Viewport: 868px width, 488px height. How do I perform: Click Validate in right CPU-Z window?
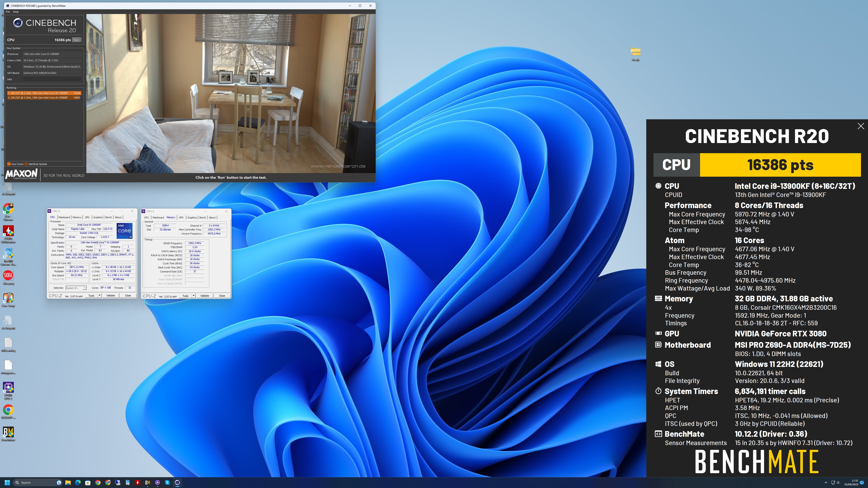(205, 296)
